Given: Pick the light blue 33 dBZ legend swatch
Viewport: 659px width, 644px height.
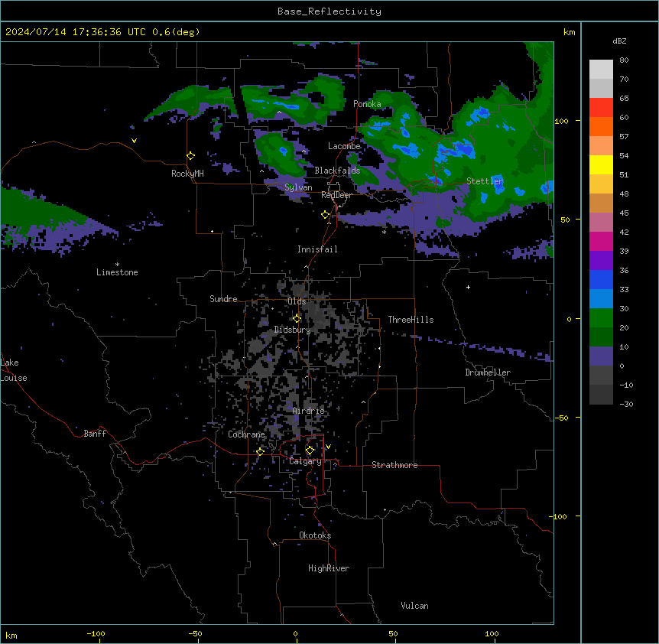Looking at the screenshot, I should coord(601,299).
